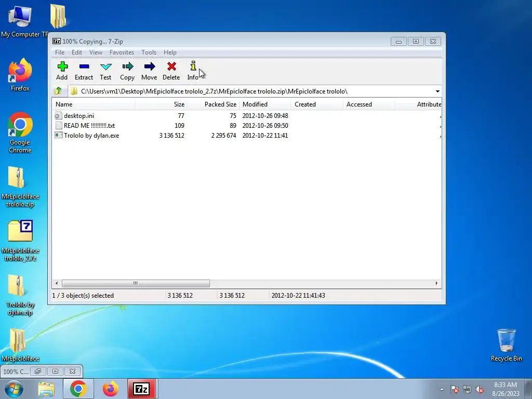This screenshot has height=399, width=532.
Task: Open Firefox from the taskbar
Action: point(111,389)
